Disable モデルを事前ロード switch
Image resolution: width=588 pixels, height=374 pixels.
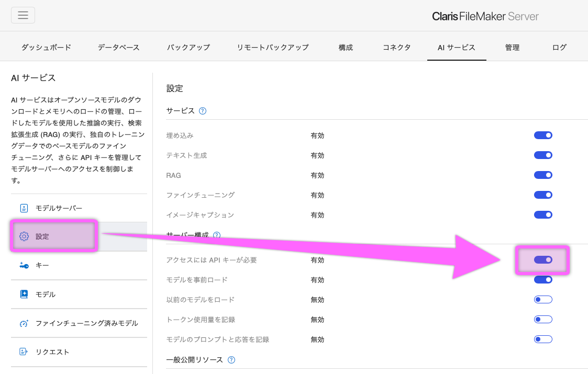(543, 279)
